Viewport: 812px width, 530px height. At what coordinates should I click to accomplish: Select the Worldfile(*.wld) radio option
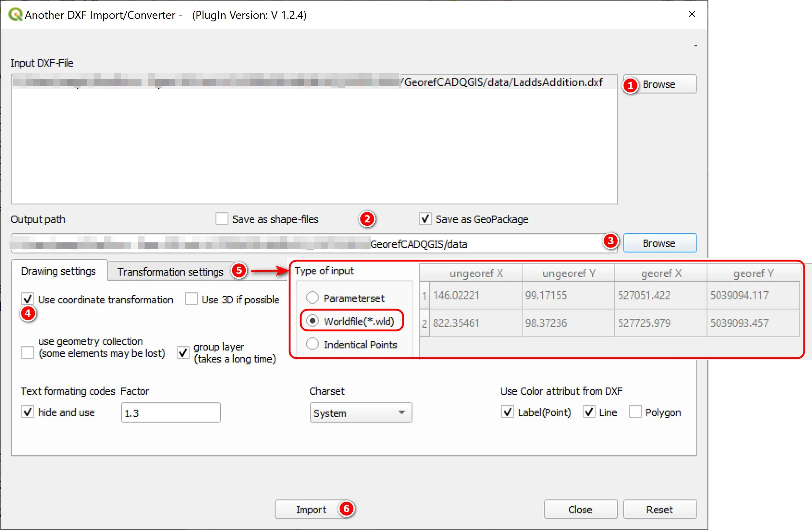[312, 321]
